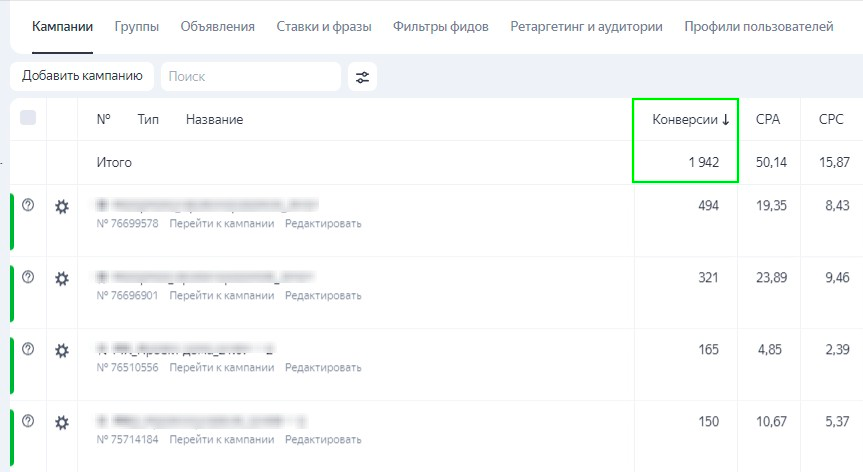Open gear settings for campaign № 76510556
The height and width of the screenshot is (472, 863).
62,351
